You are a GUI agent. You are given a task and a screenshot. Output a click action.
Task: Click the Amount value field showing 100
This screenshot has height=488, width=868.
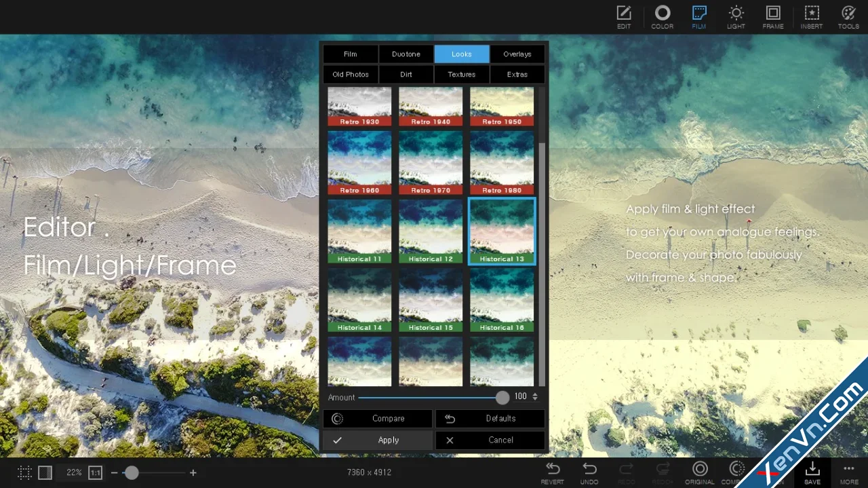point(520,397)
